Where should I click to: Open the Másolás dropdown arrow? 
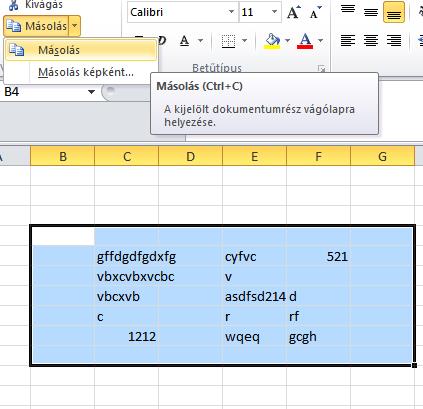pyautogui.click(x=75, y=26)
